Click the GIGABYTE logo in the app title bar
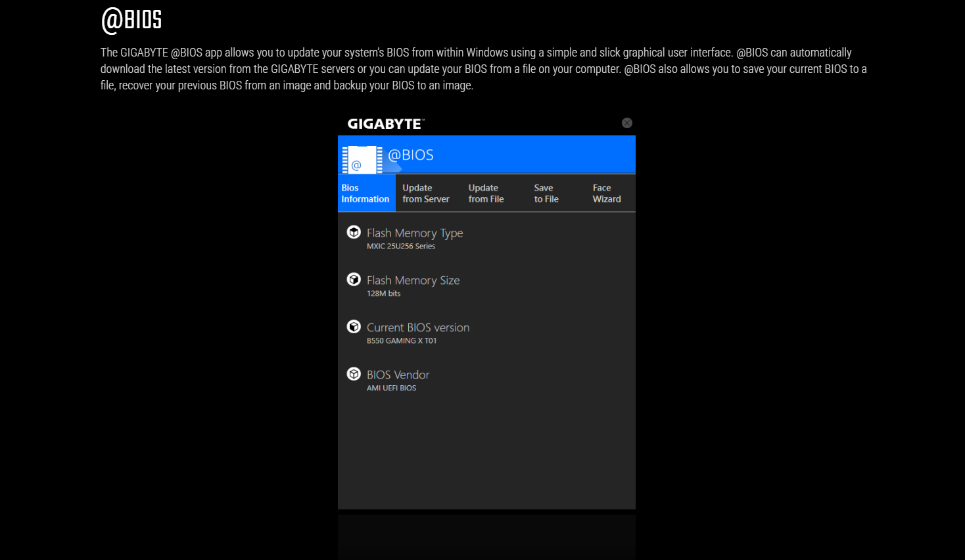965x560 pixels. (386, 124)
